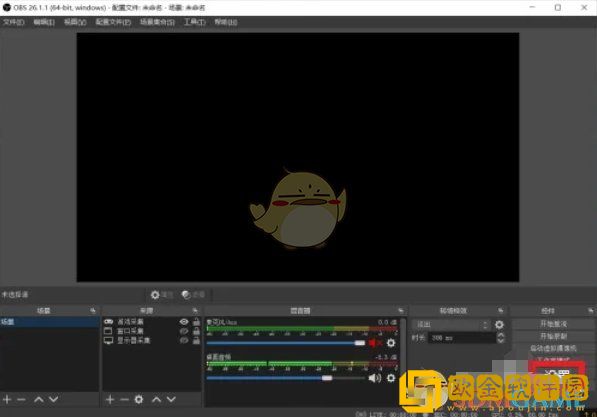Open 属性 properties button above the docks

point(162,295)
